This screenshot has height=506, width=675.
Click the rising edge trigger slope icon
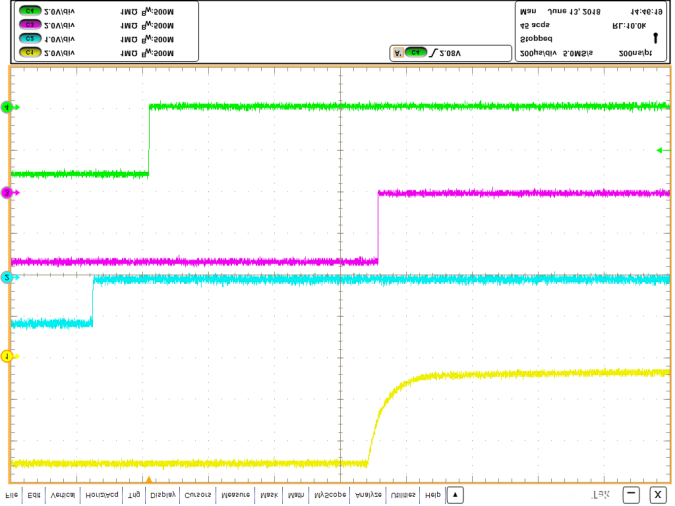coord(433,53)
